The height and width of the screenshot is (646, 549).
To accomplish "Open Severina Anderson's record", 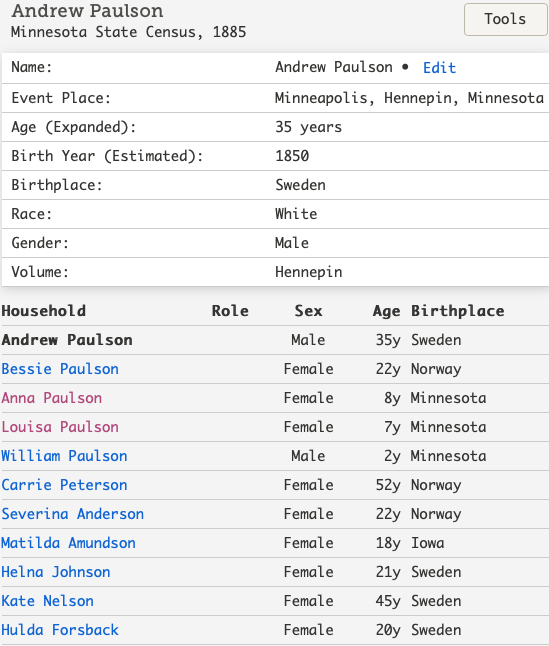I will pos(73,514).
